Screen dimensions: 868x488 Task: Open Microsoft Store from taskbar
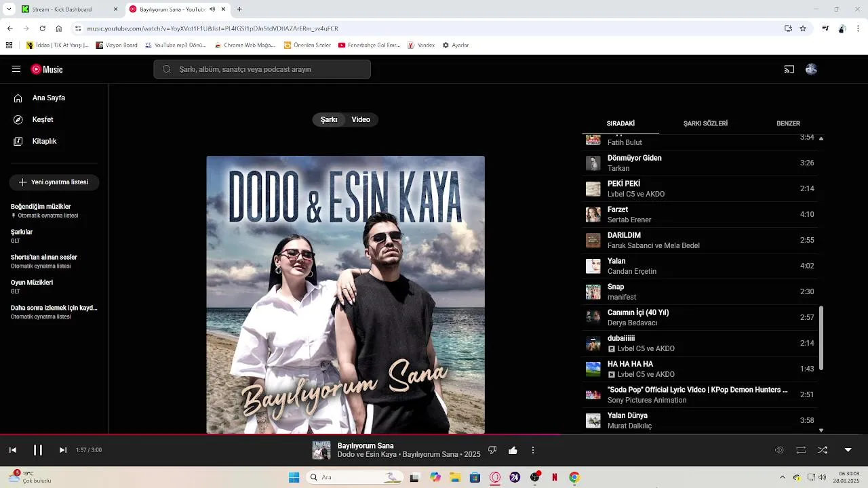pyautogui.click(x=475, y=477)
